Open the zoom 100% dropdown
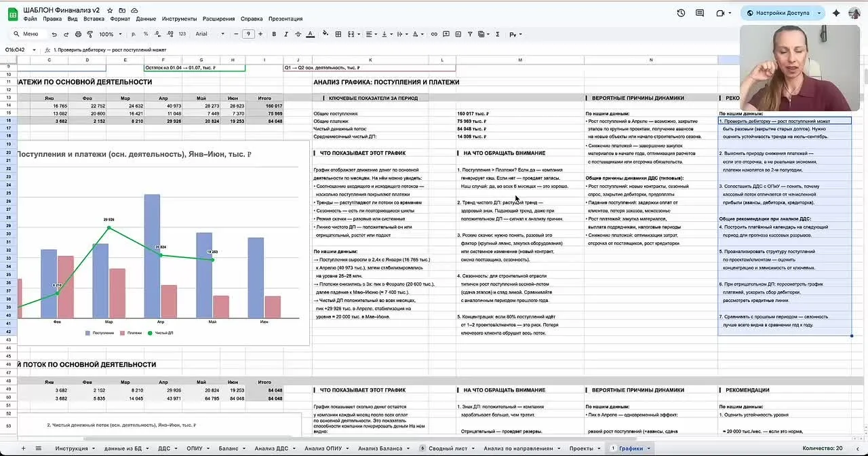This screenshot has height=456, width=868. click(111, 34)
